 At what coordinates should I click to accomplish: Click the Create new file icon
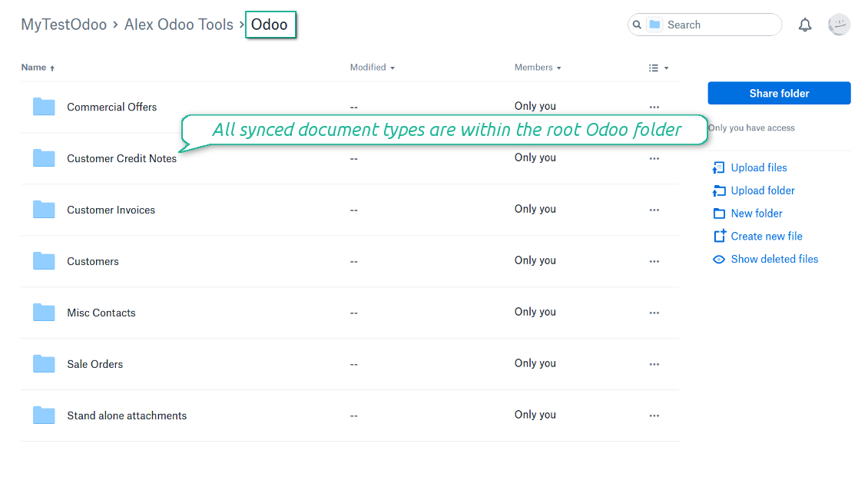point(719,237)
